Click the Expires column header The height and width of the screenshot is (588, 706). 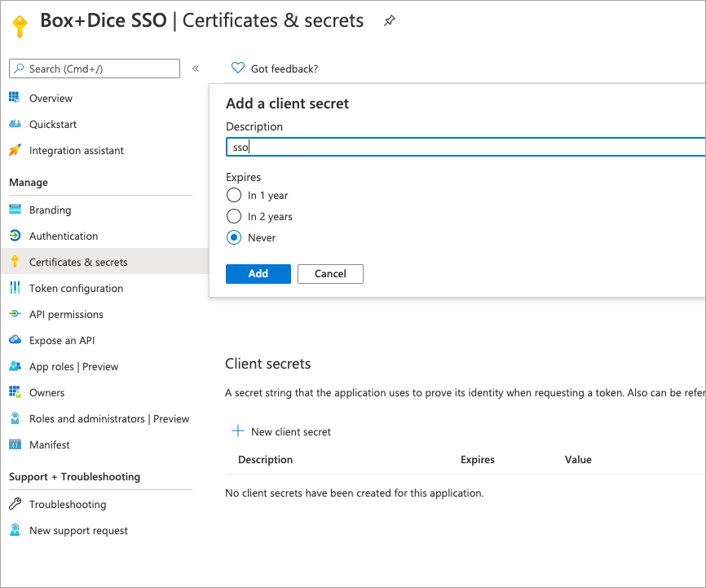pyautogui.click(x=477, y=460)
